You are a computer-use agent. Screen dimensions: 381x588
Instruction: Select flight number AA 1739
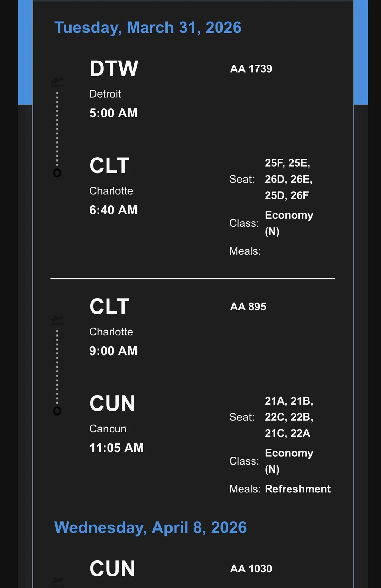point(251,68)
